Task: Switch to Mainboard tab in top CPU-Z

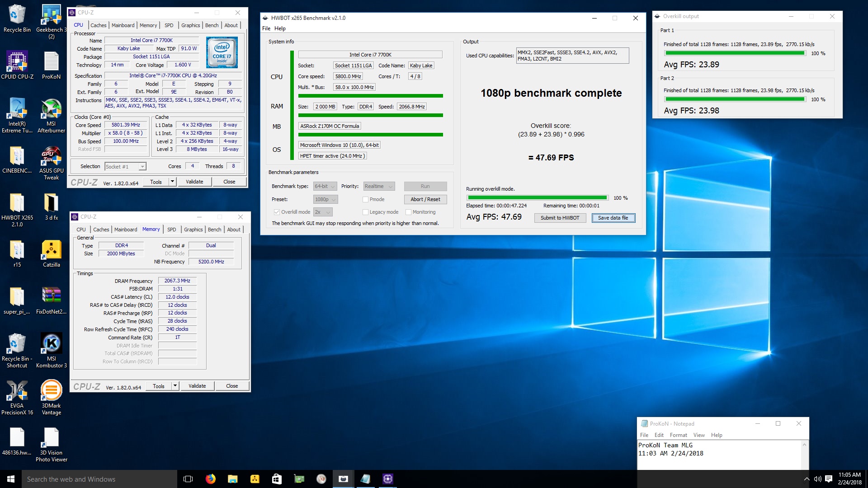Action: [x=123, y=25]
